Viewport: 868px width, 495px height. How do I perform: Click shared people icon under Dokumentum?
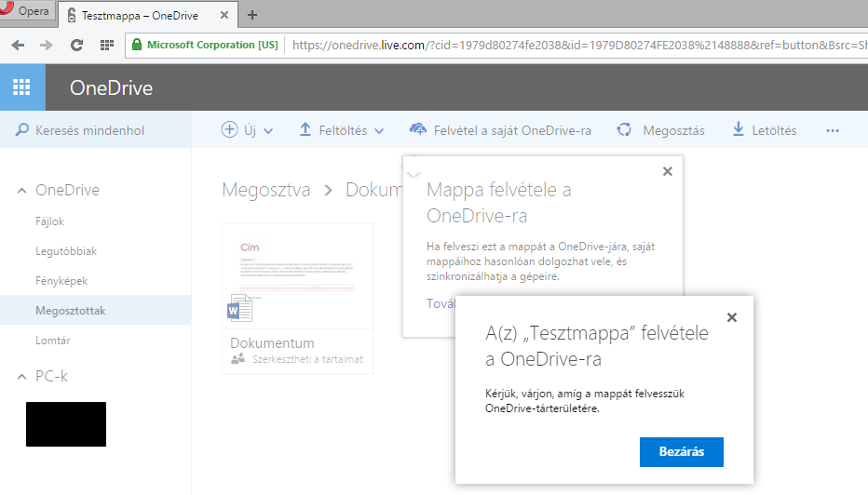[238, 359]
